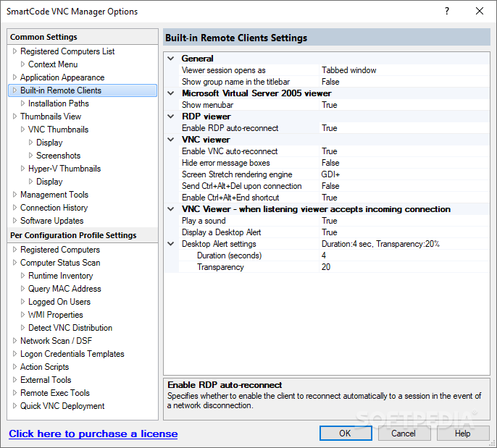Open the purchase a license link

93,434
